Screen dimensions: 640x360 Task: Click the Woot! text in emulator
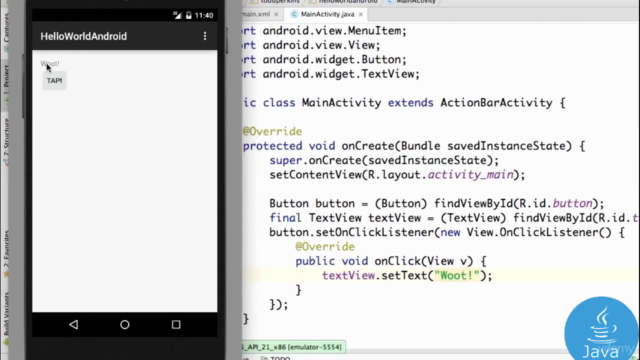[50, 64]
